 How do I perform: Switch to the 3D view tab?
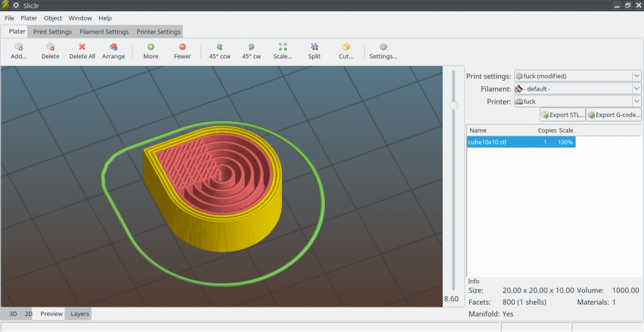[x=13, y=314]
